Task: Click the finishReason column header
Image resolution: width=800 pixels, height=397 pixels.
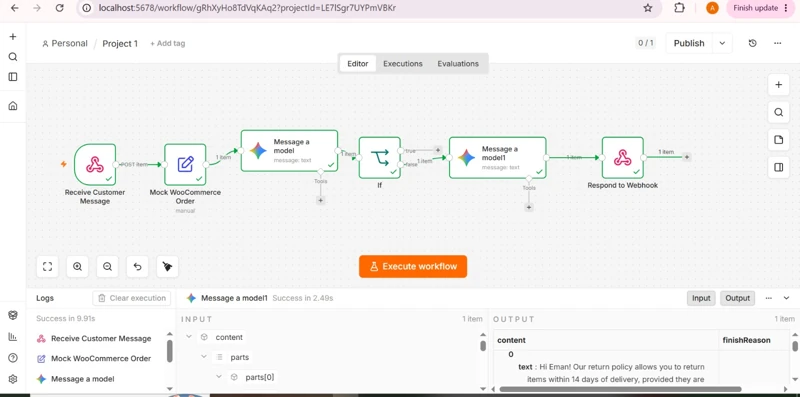Action: click(746, 340)
